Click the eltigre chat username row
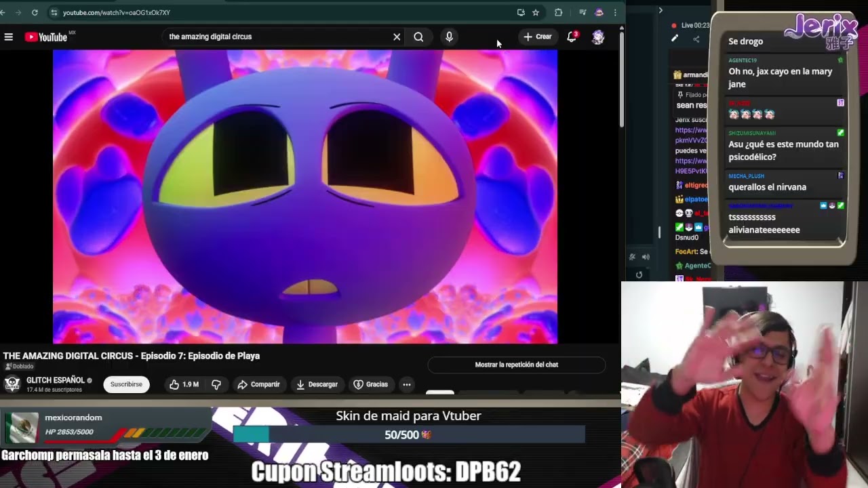The width and height of the screenshot is (868, 488). pos(692,185)
